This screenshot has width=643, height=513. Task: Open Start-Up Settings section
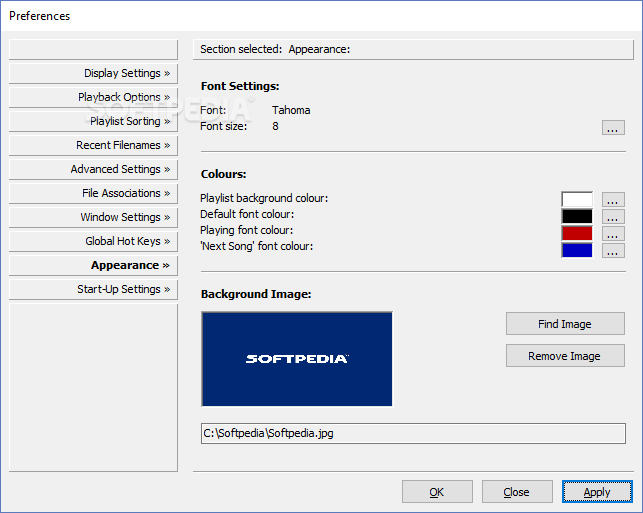click(93, 289)
